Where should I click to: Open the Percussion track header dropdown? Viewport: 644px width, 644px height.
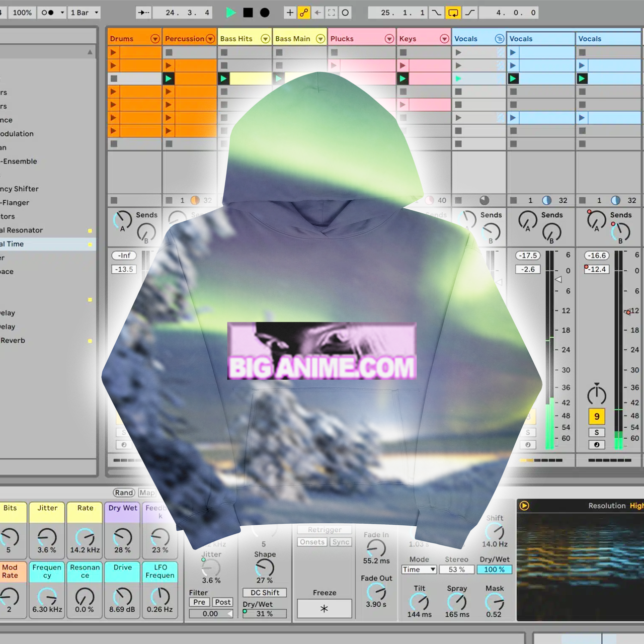[210, 39]
